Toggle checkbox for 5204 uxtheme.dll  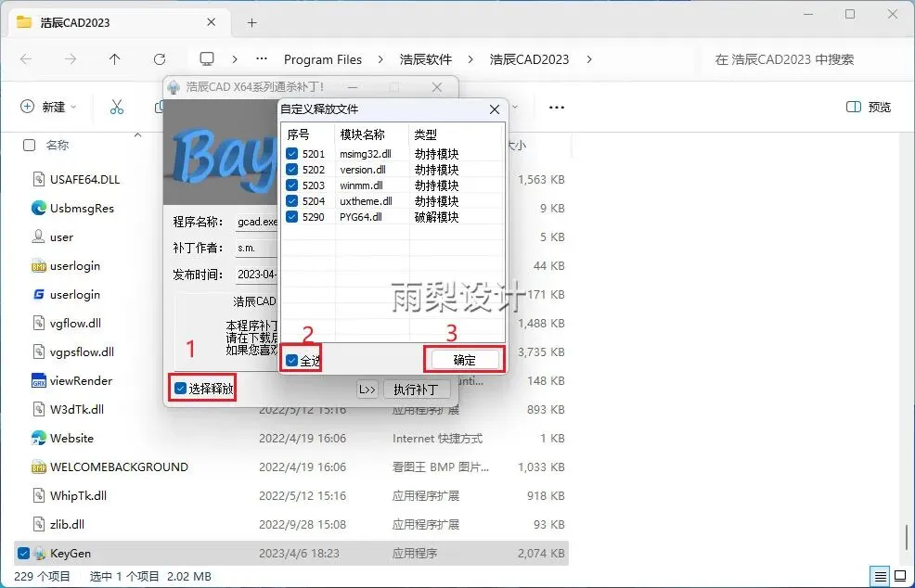(x=291, y=201)
